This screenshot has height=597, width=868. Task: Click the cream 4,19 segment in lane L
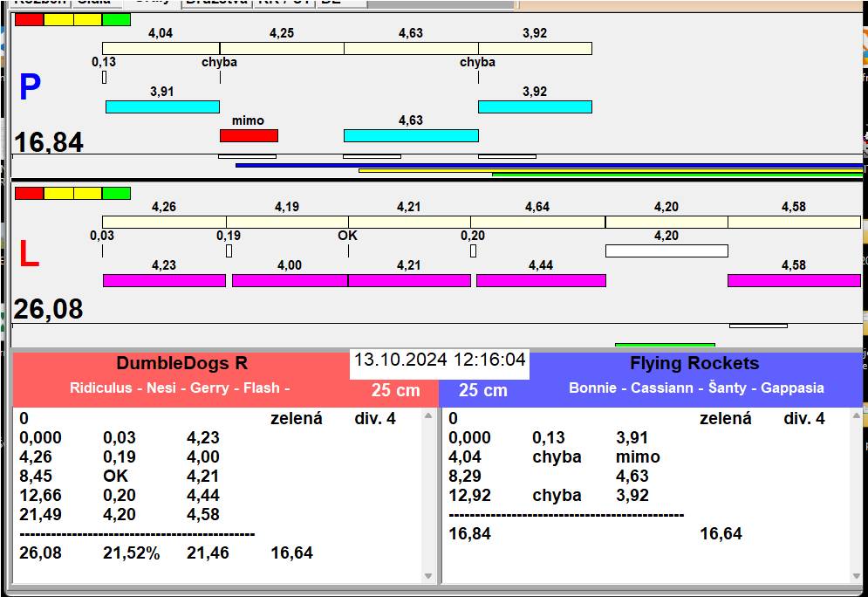pyautogui.click(x=287, y=222)
